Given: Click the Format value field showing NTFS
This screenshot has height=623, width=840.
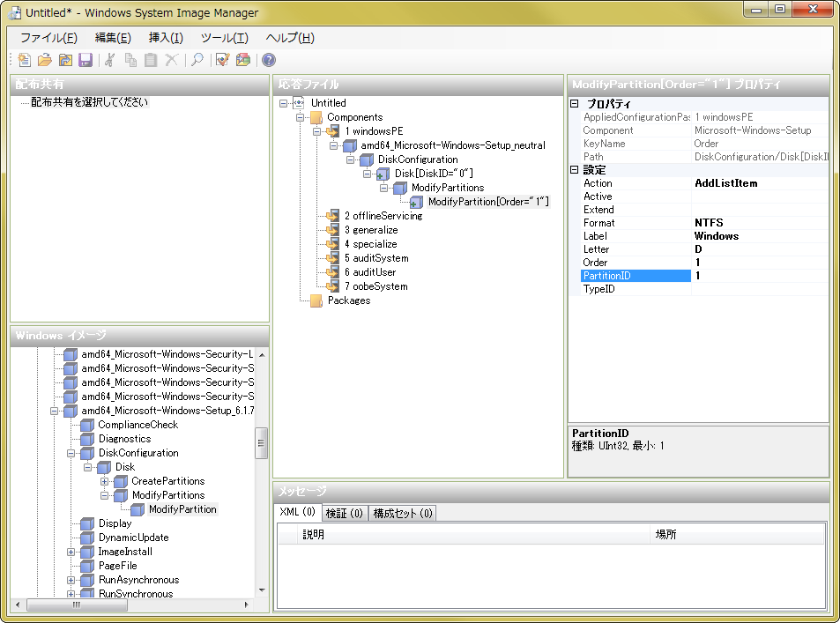Looking at the screenshot, I should (760, 223).
